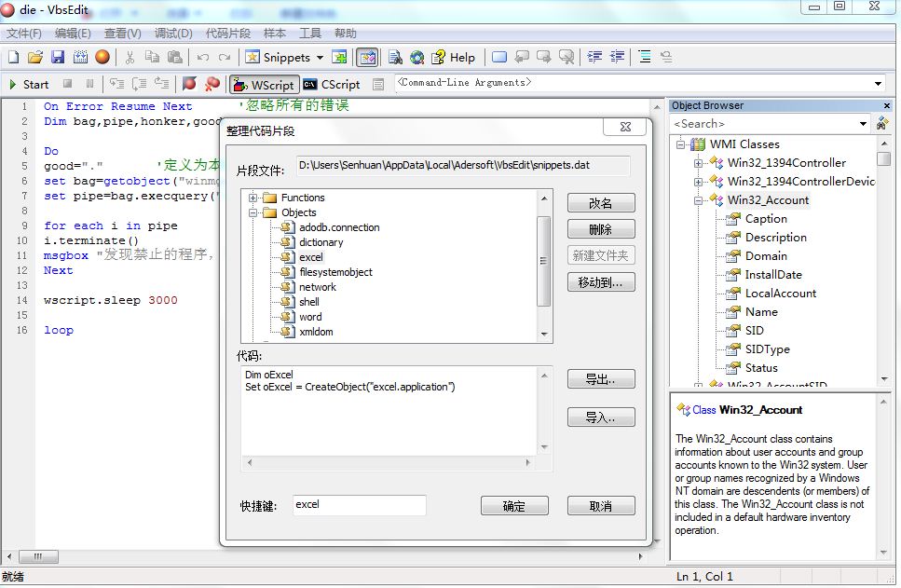The image size is (901, 588).
Task: Select the WScript host toggle
Action: 265,85
